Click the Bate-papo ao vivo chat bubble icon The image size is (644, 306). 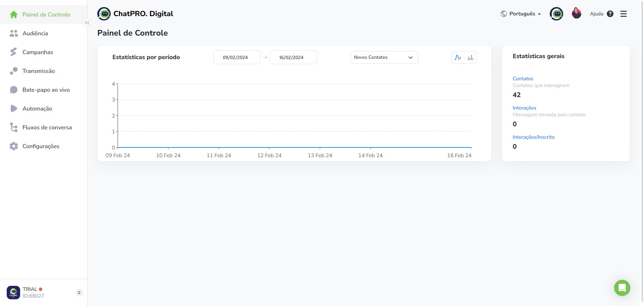click(14, 90)
